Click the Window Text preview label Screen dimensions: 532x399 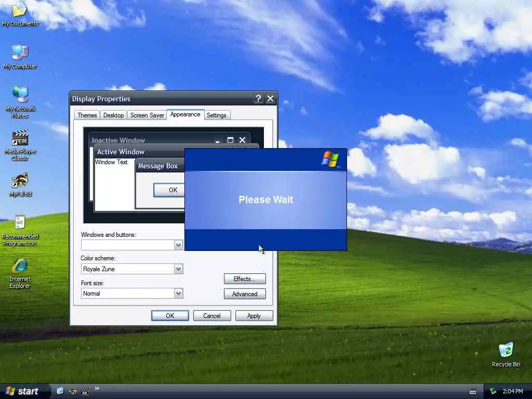pos(111,162)
